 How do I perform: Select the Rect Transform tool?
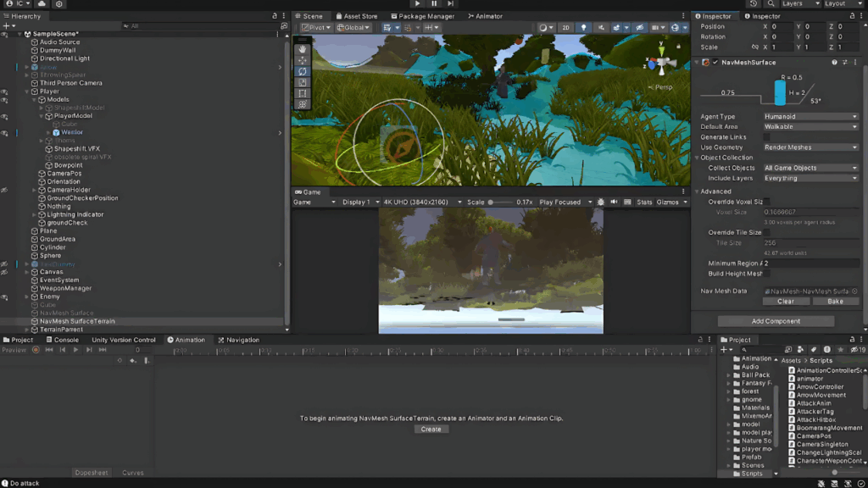(x=302, y=92)
